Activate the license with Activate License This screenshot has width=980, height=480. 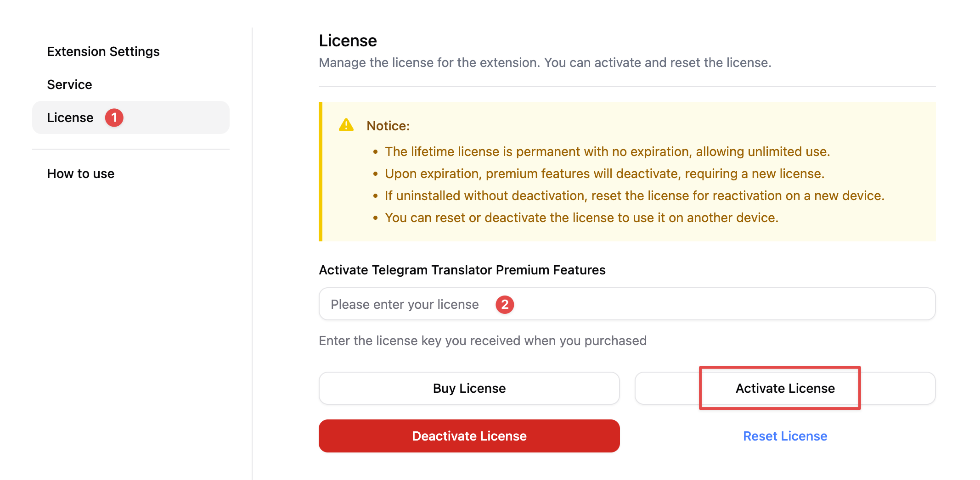click(785, 388)
